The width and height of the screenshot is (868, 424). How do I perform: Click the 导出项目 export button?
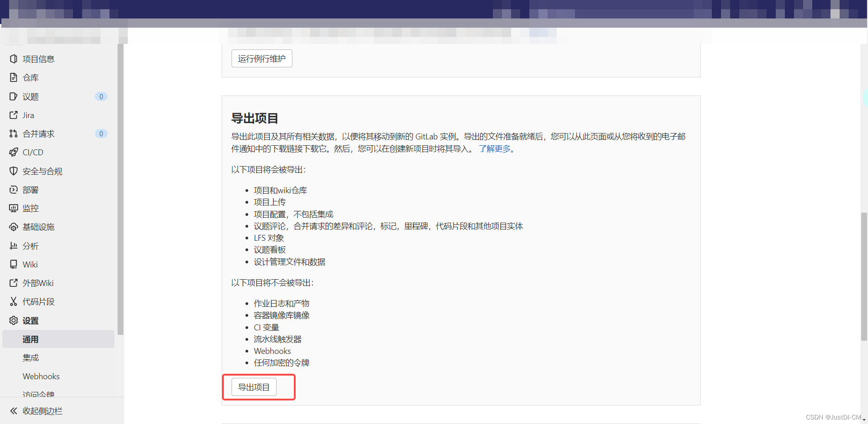[255, 387]
